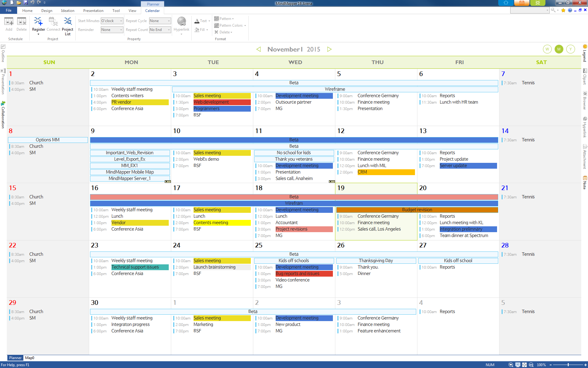Open the Reminder None dropdown
This screenshot has width=588, height=368.
[112, 30]
